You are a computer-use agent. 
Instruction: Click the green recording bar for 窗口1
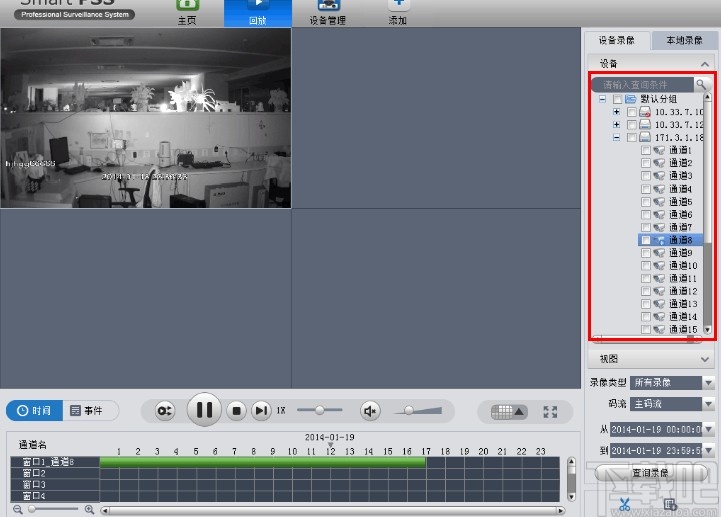click(x=263, y=462)
